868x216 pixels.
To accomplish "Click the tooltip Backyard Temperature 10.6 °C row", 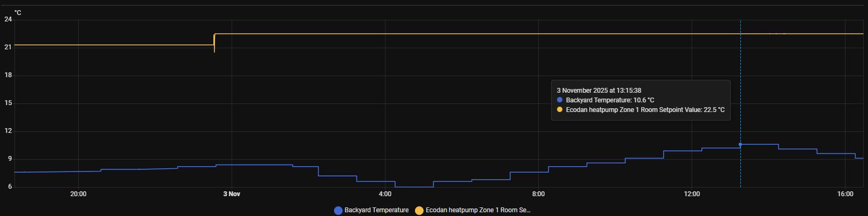I will (x=610, y=100).
